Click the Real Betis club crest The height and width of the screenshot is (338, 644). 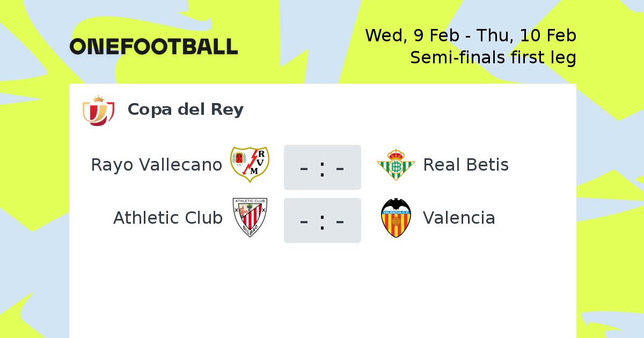396,165
